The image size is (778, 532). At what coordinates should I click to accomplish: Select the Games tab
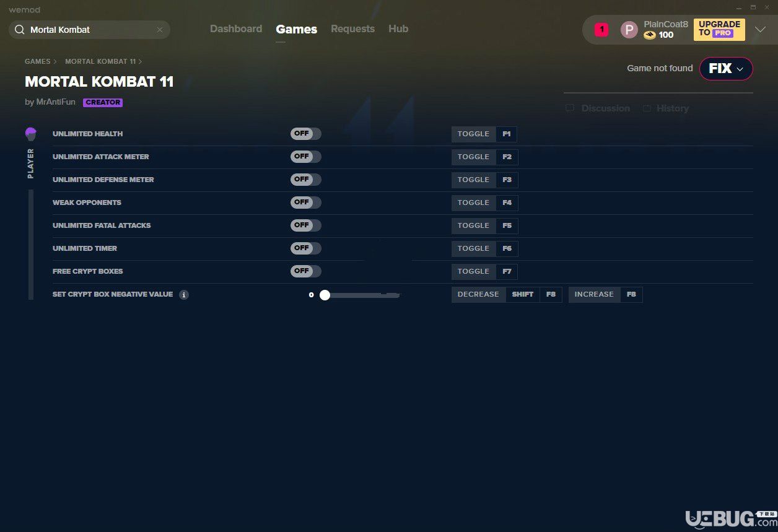[297, 29]
